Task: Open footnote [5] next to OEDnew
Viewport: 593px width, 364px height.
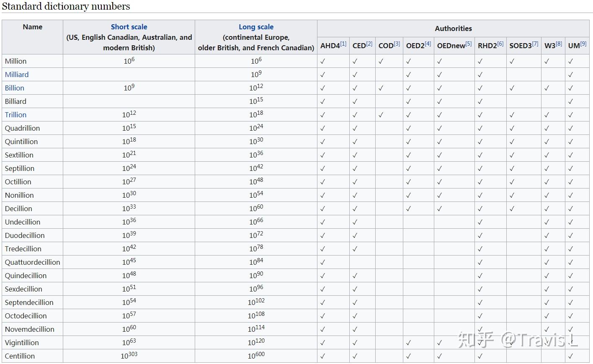Action: point(469,44)
